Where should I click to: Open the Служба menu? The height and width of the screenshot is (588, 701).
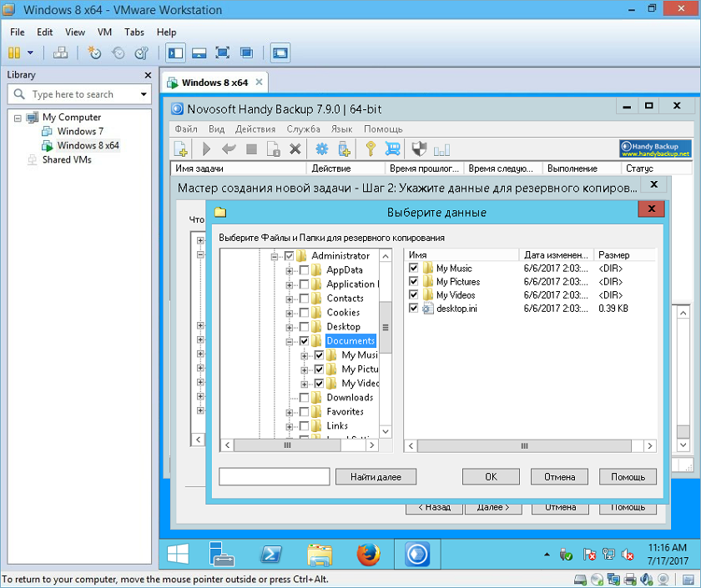(303, 129)
